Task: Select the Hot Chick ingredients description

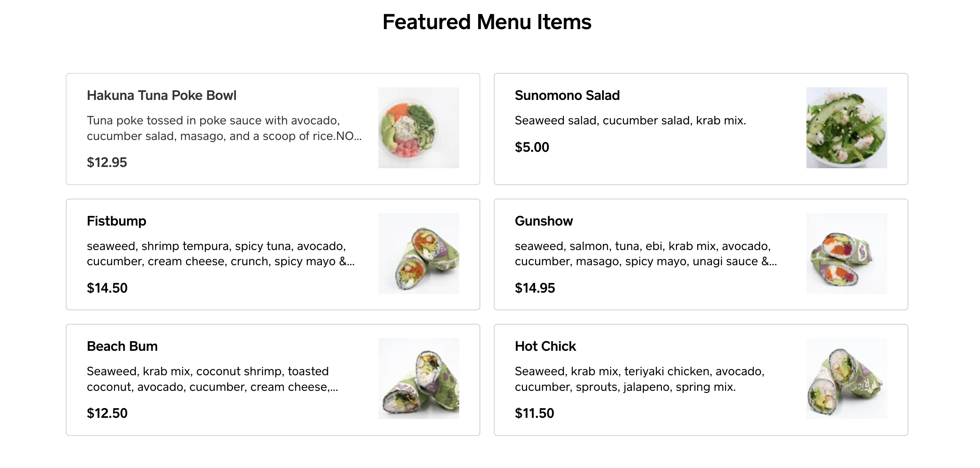Action: [640, 378]
